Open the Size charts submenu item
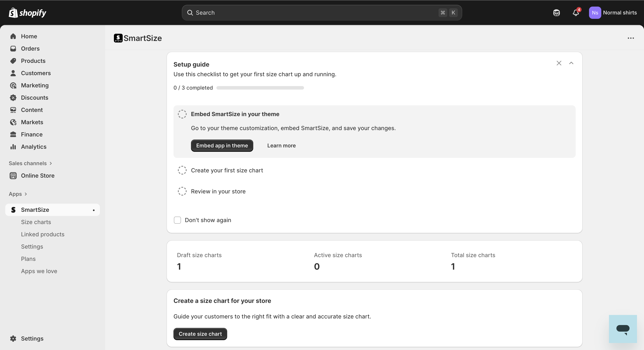This screenshot has height=350, width=644. pyautogui.click(x=36, y=222)
